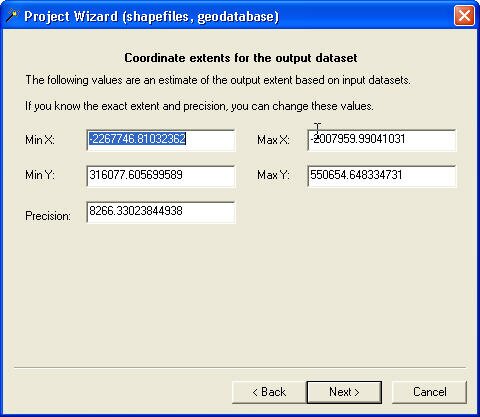Image resolution: width=480 pixels, height=417 pixels.
Task: Click the highlighted -2267746.81032362 text
Action: coord(137,139)
